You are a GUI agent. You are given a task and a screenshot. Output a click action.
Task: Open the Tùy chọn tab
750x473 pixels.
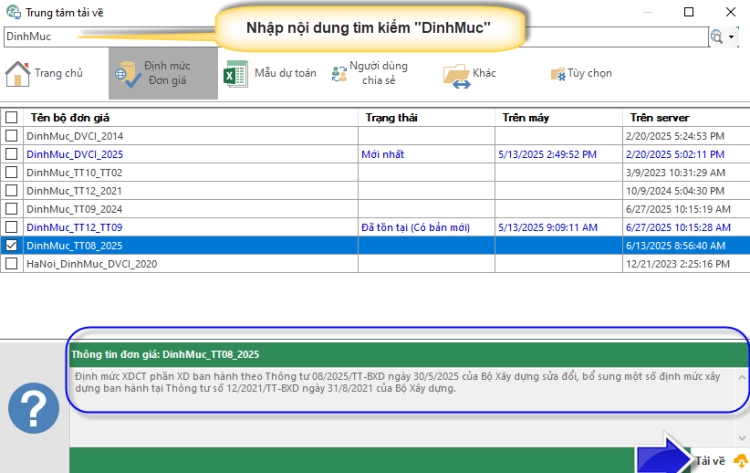tap(589, 73)
